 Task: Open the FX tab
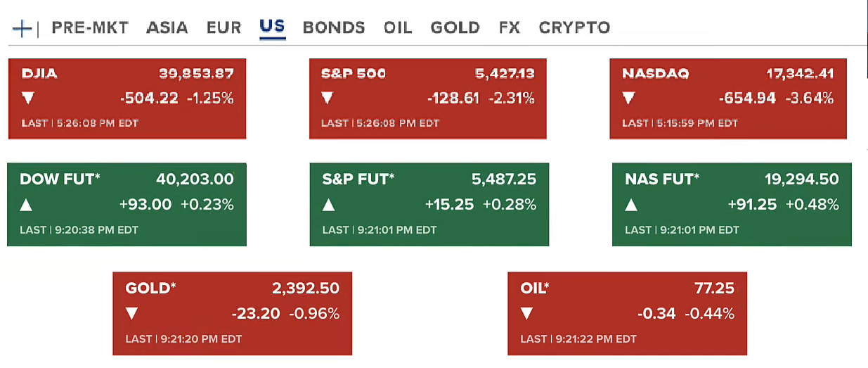click(510, 28)
